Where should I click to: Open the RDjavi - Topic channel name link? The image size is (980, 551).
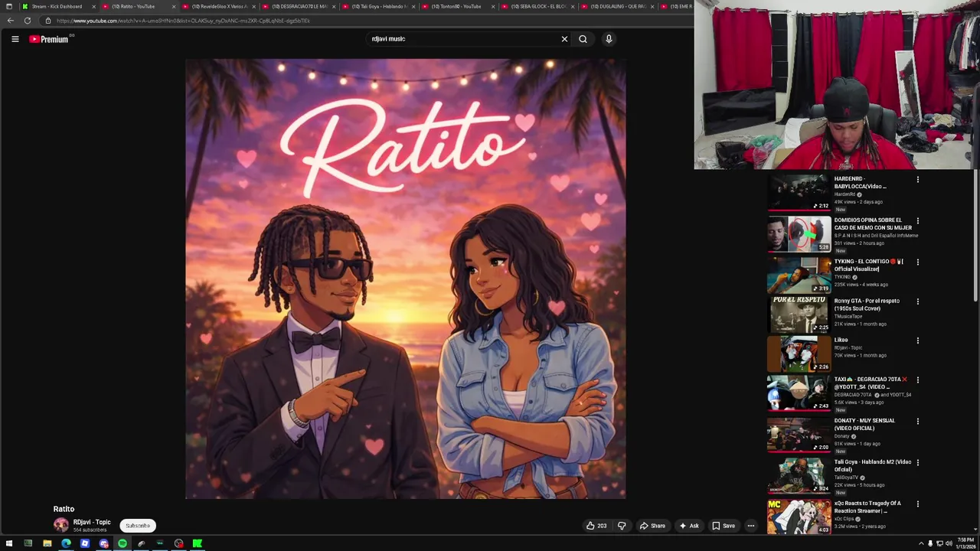(x=92, y=522)
